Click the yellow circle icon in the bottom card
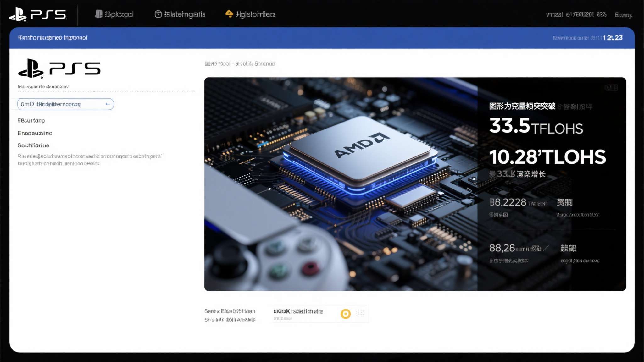Image resolution: width=644 pixels, height=362 pixels. click(x=346, y=314)
